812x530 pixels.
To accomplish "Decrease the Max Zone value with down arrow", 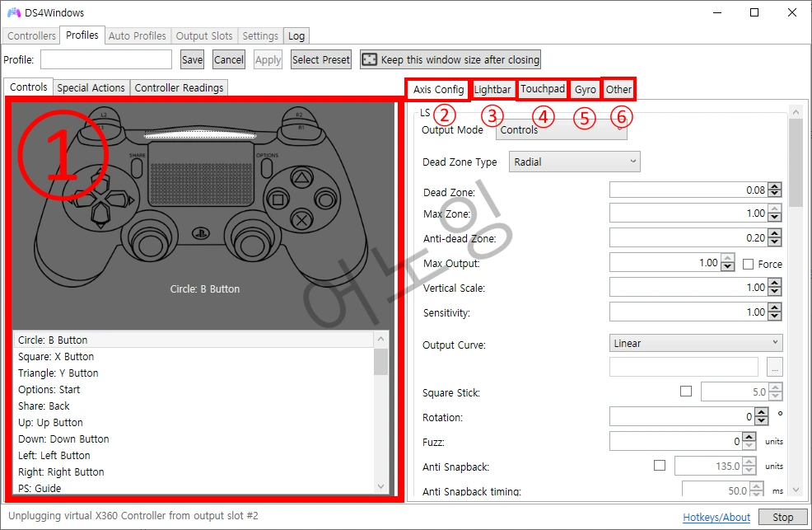I will pyautogui.click(x=775, y=217).
